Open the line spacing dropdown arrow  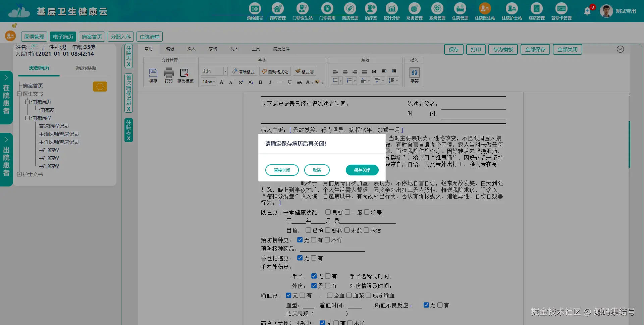[x=397, y=81]
